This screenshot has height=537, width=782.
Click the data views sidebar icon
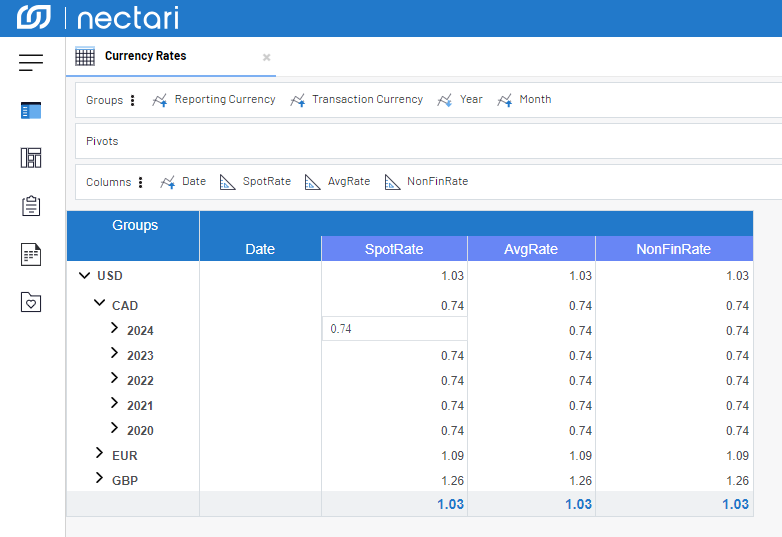tap(31, 110)
